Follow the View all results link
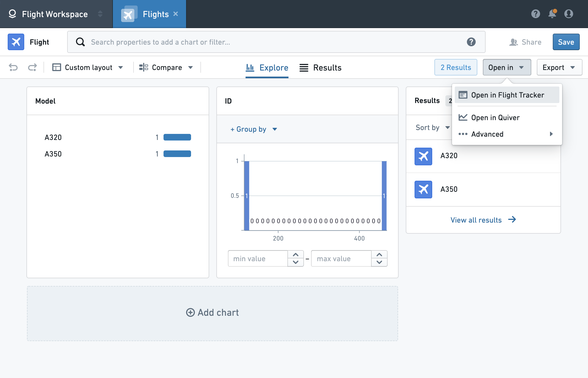Viewport: 588px width, 378px height. (x=483, y=220)
